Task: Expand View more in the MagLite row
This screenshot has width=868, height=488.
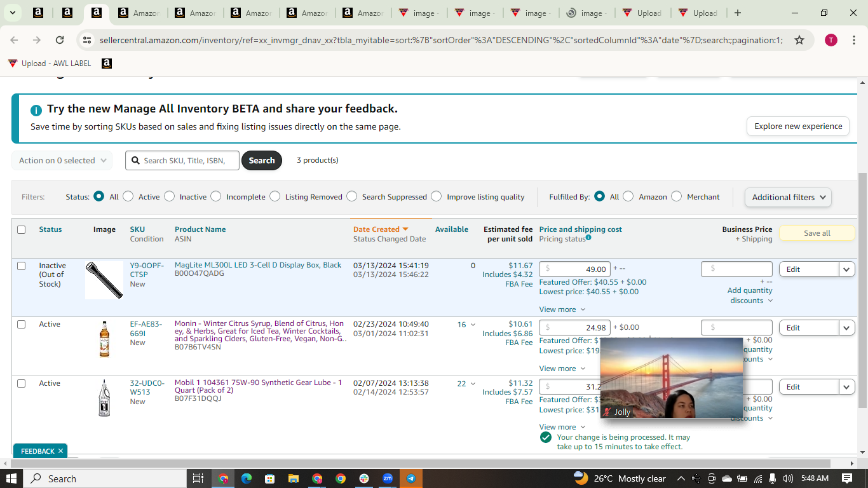Action: pyautogui.click(x=562, y=309)
